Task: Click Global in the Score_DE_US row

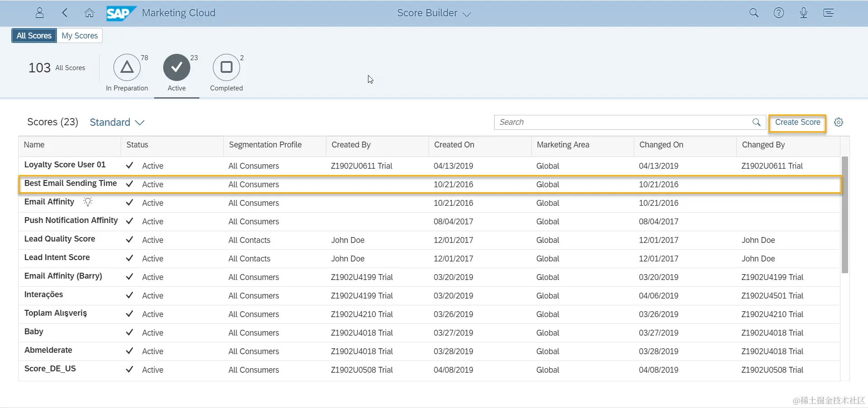Action: (547, 370)
